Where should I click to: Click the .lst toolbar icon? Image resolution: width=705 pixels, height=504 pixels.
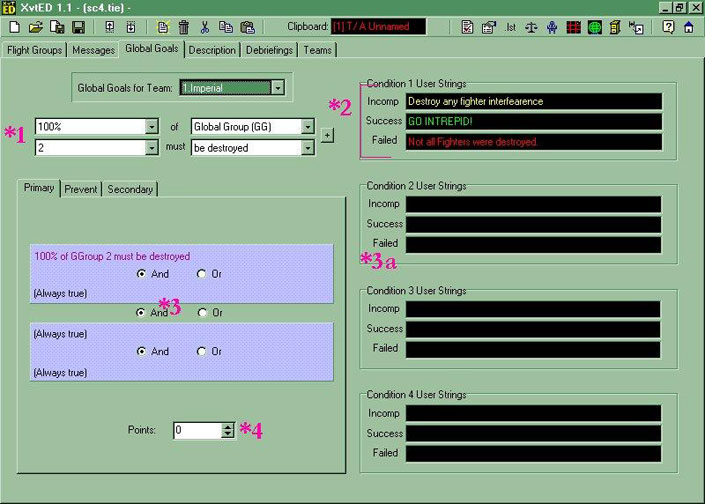[510, 27]
